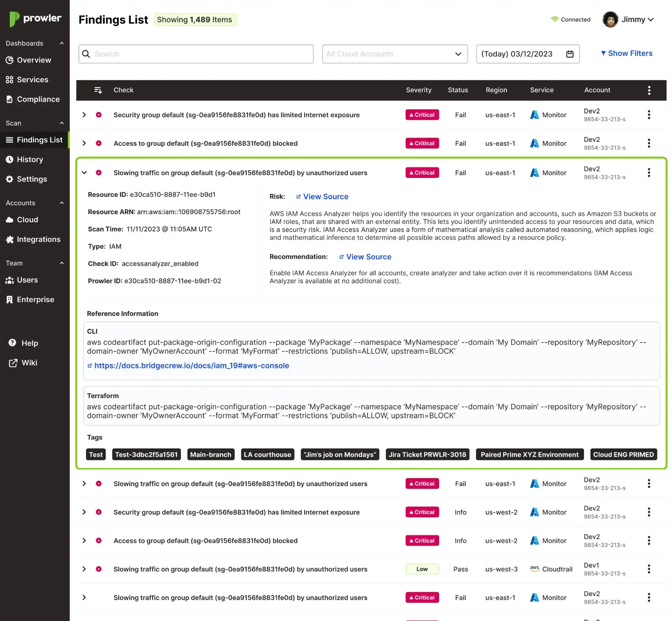Sort by the Severity column header
The width and height of the screenshot is (672, 621).
(419, 90)
